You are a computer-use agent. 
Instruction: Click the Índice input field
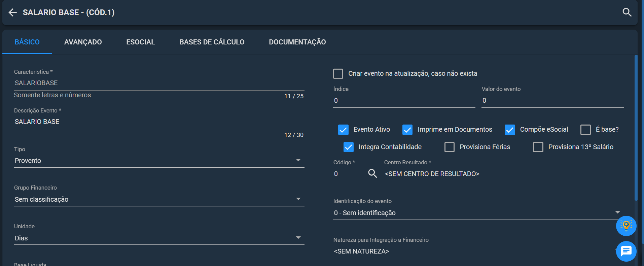[x=404, y=100]
